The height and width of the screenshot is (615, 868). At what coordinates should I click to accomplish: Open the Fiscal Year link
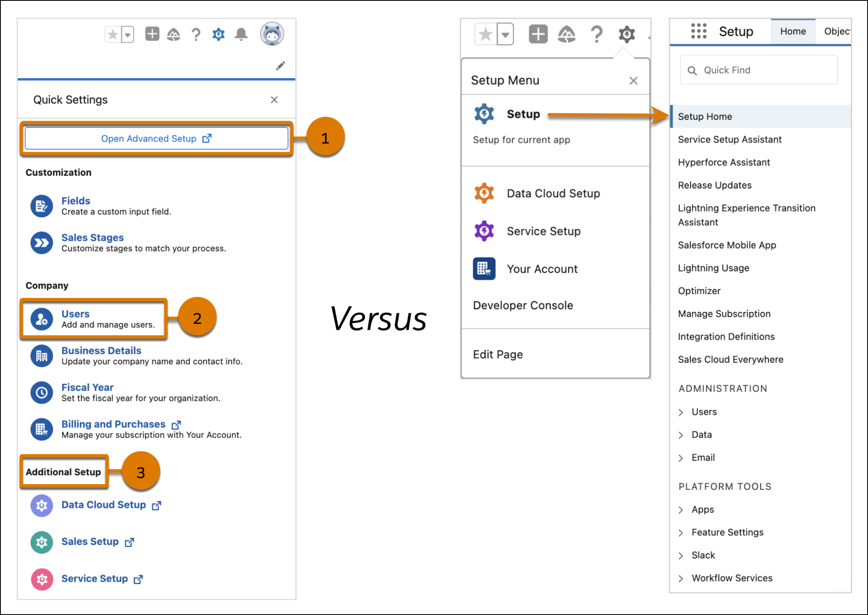pos(87,387)
